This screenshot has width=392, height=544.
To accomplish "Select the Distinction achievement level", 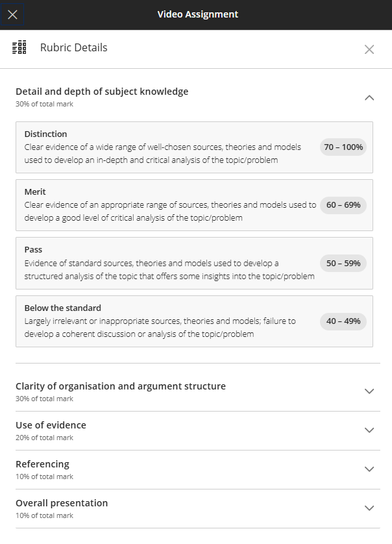I will click(194, 147).
